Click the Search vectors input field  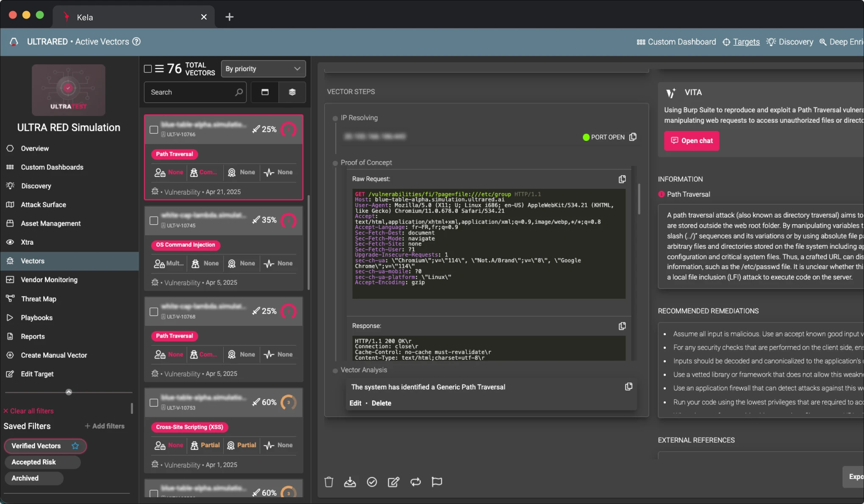pos(195,92)
